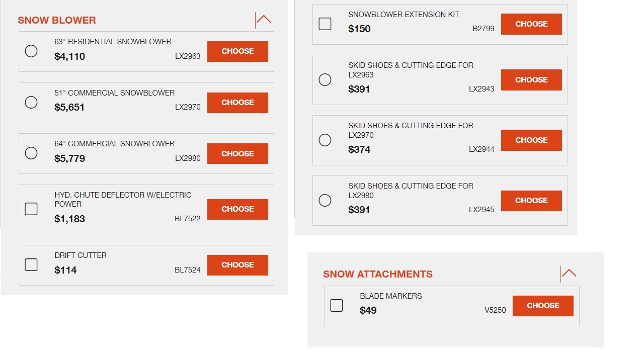Collapse the Snow Attachments section chevron
The height and width of the screenshot is (362, 644).
point(569,274)
